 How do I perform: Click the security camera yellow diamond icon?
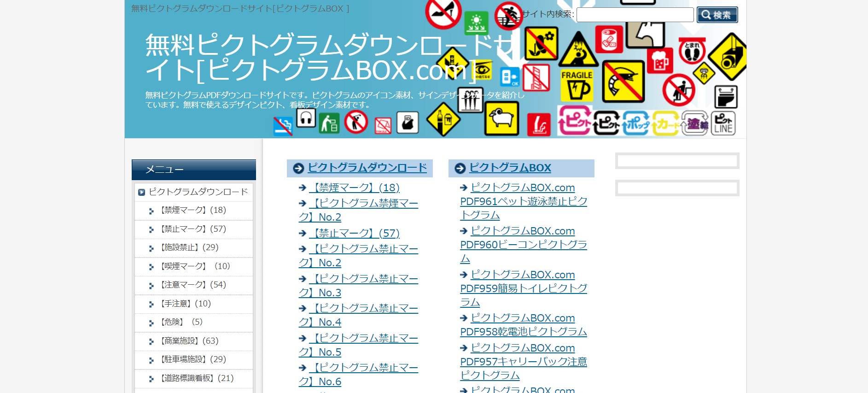pos(728,56)
